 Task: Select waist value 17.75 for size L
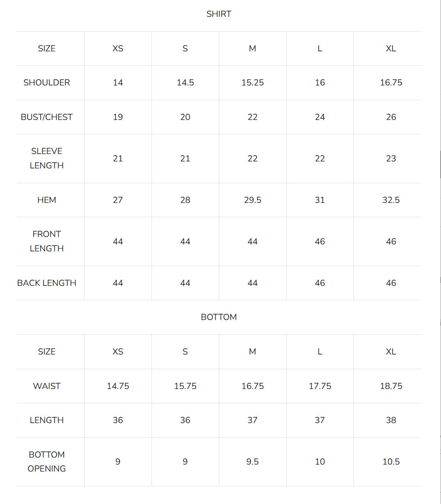point(320,386)
